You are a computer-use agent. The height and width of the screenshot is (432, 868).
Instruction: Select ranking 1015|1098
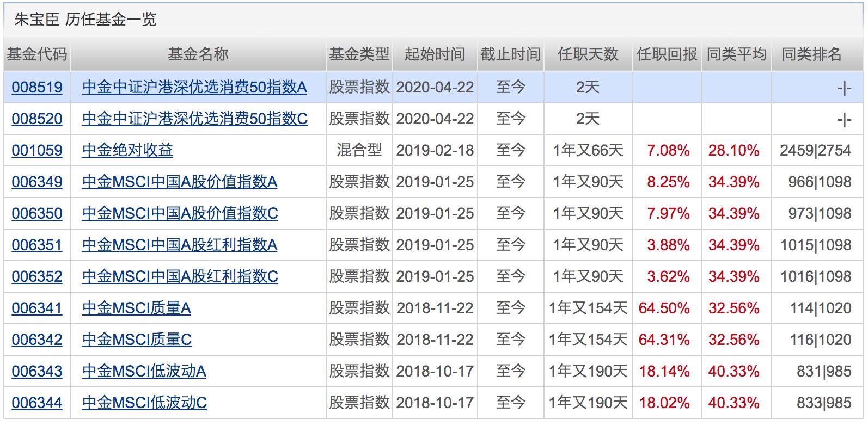[816, 245]
